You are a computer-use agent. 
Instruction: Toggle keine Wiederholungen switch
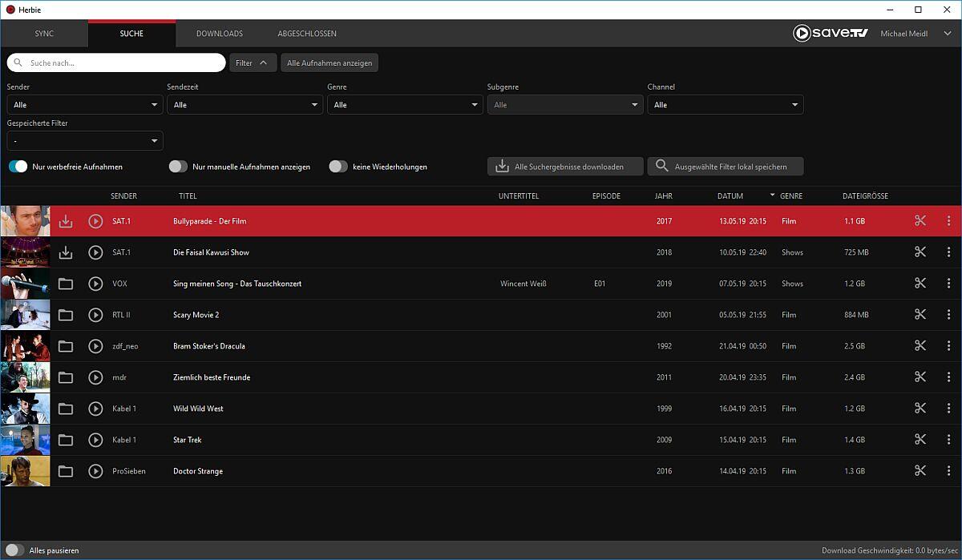click(x=338, y=167)
